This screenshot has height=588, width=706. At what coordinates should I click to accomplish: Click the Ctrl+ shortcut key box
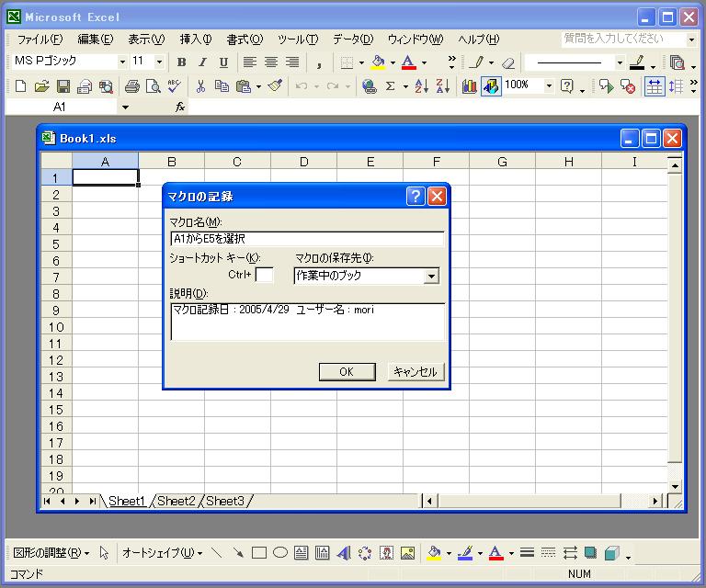point(265,275)
